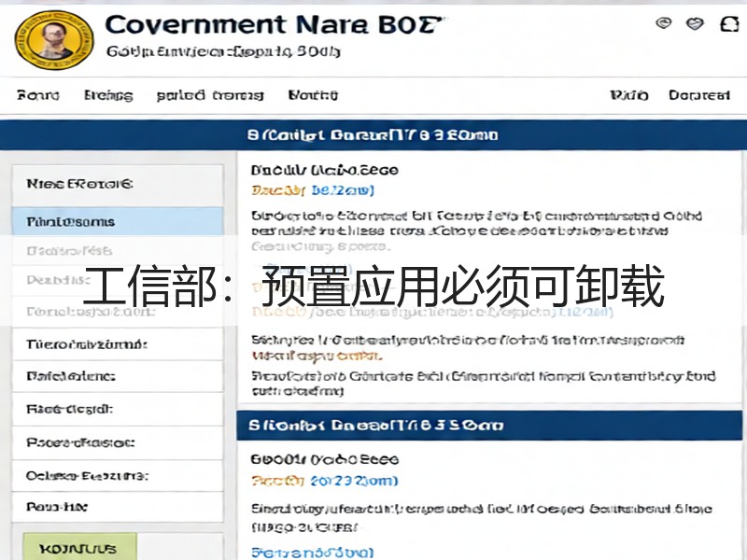
Task: Open the first navigation item "Foard"
Action: tap(38, 95)
